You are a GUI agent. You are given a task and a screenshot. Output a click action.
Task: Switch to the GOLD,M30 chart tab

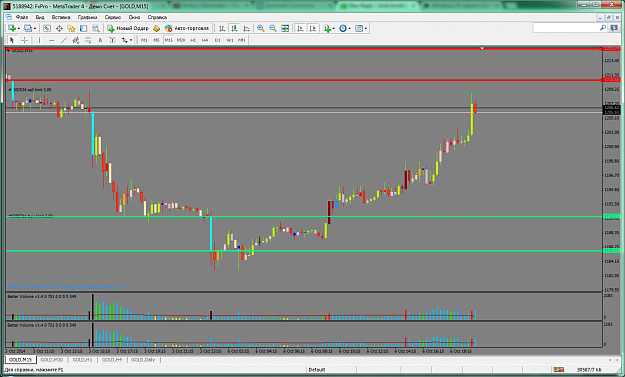click(52, 360)
